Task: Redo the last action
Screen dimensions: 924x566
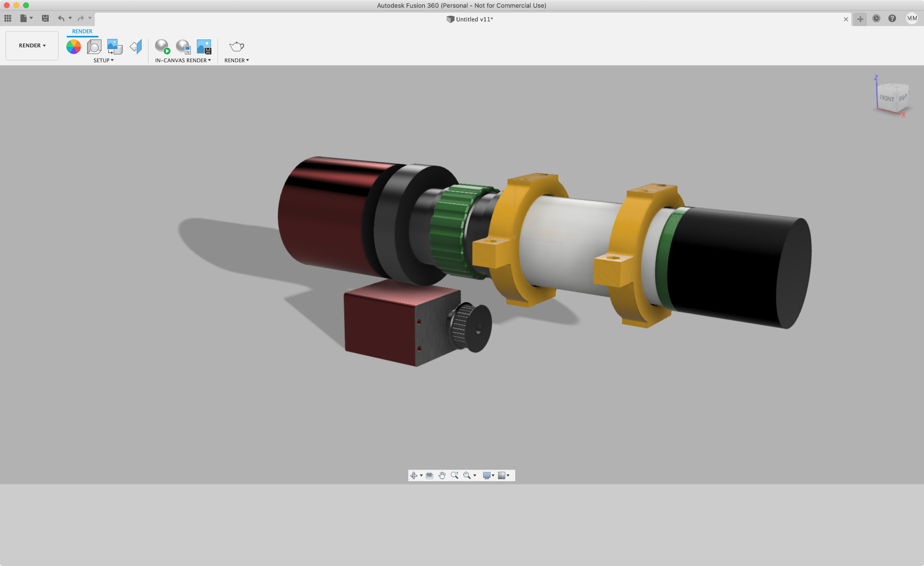Action: [81, 18]
